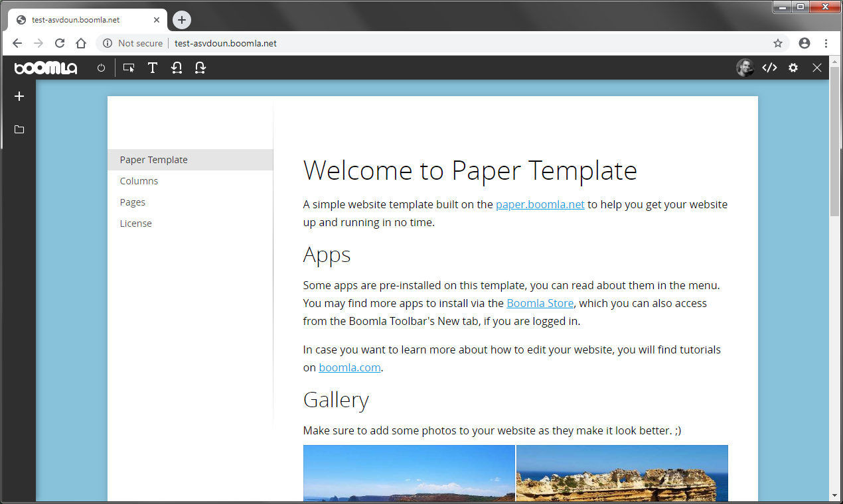Go back in browser history
The image size is (843, 504).
click(x=17, y=43)
